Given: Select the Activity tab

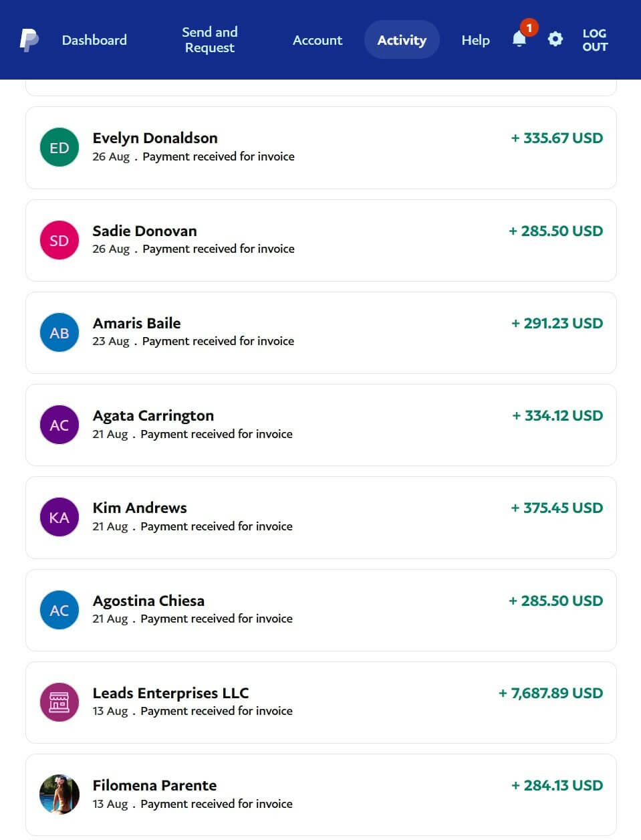Looking at the screenshot, I should 402,40.
